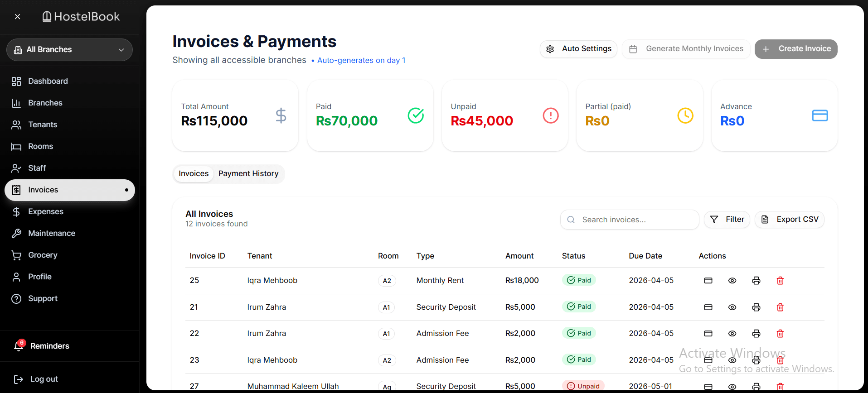Click Rs18,000 amount of invoice 25
The height and width of the screenshot is (393, 868).
click(522, 281)
